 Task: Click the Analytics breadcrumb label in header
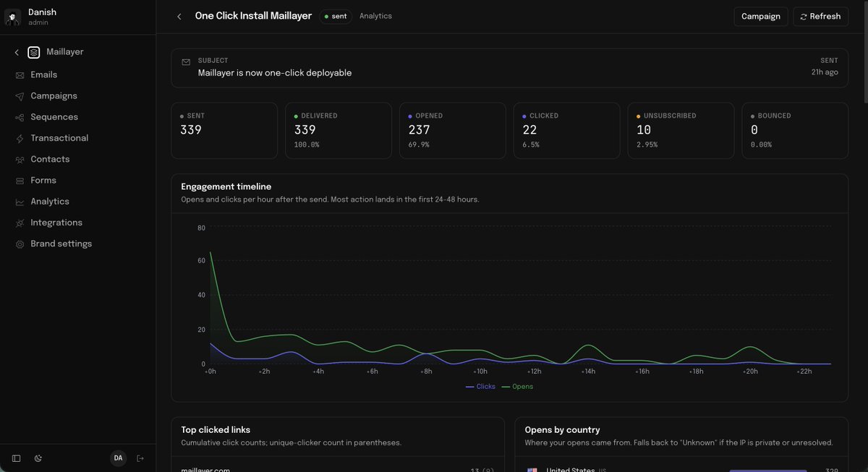pos(375,16)
